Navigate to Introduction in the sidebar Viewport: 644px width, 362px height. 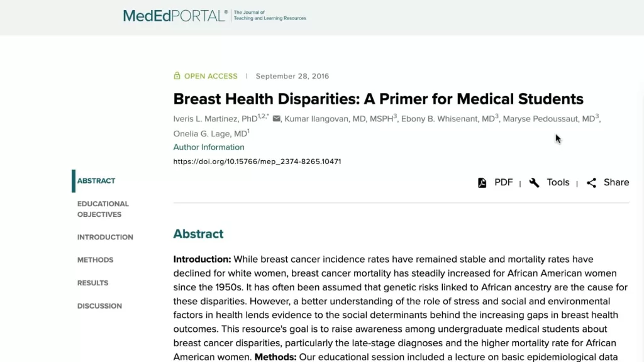tap(105, 237)
